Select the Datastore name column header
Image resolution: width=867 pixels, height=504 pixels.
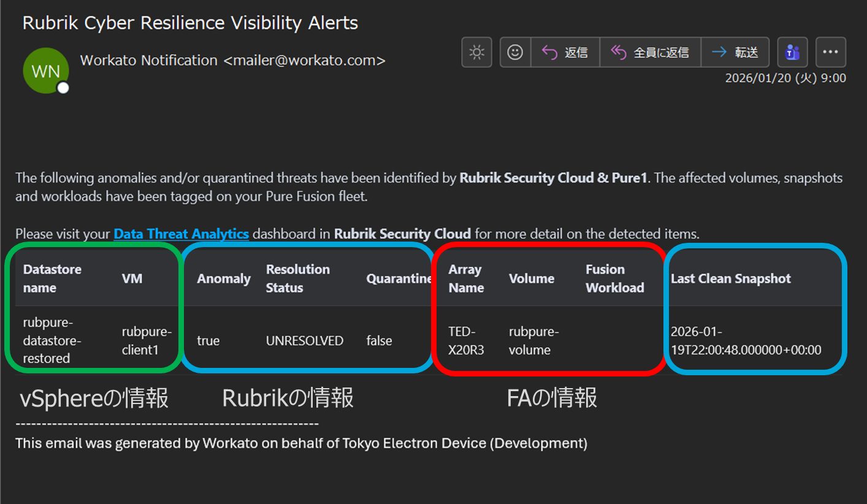52,278
